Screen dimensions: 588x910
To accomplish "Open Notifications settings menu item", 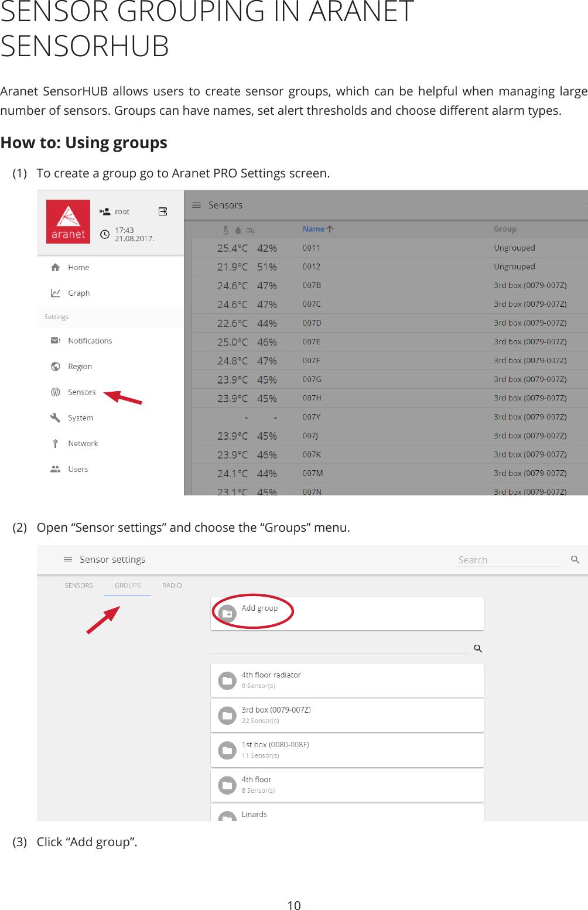I will (110, 340).
